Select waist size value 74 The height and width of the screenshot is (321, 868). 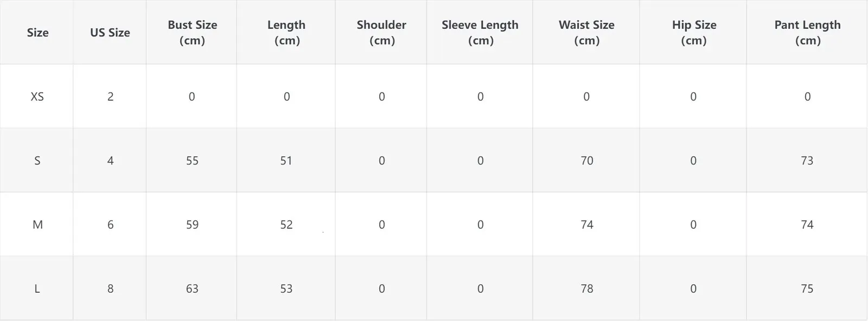coord(587,225)
